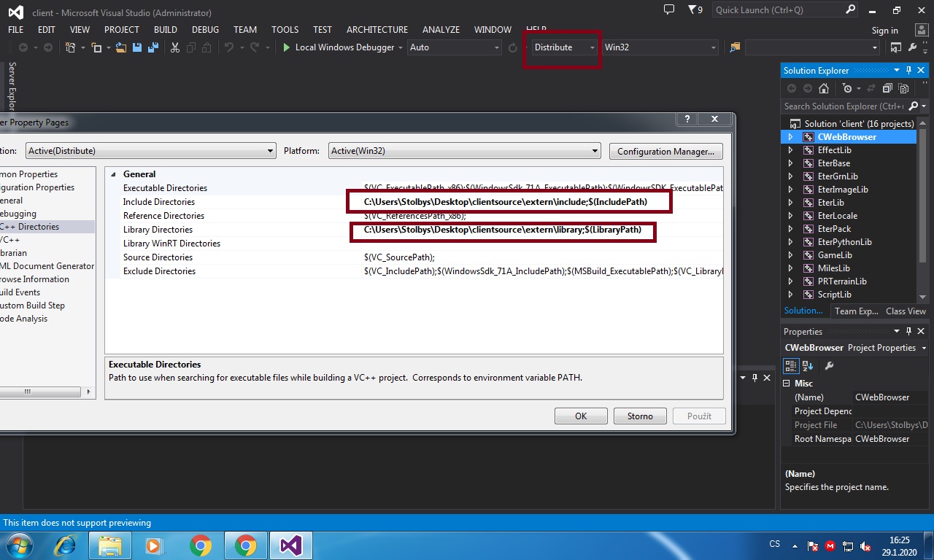Open Active(Distribute) configuration dropdown in dialog
The image size is (934, 560).
tap(151, 151)
